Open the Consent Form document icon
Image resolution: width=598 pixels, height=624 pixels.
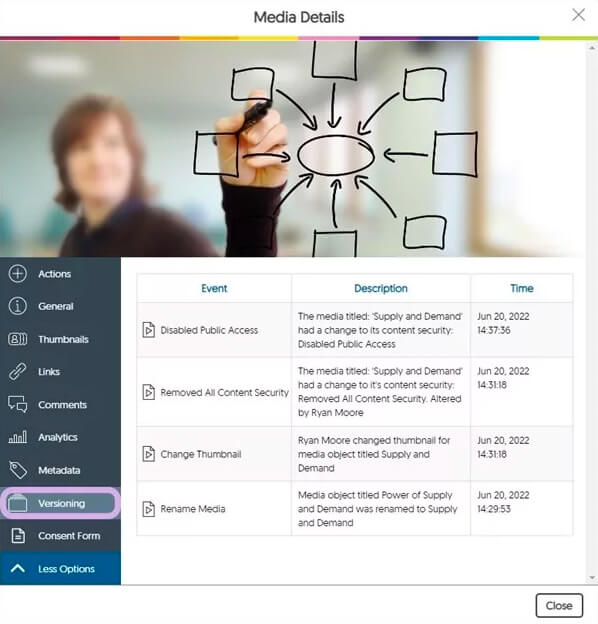click(x=18, y=536)
